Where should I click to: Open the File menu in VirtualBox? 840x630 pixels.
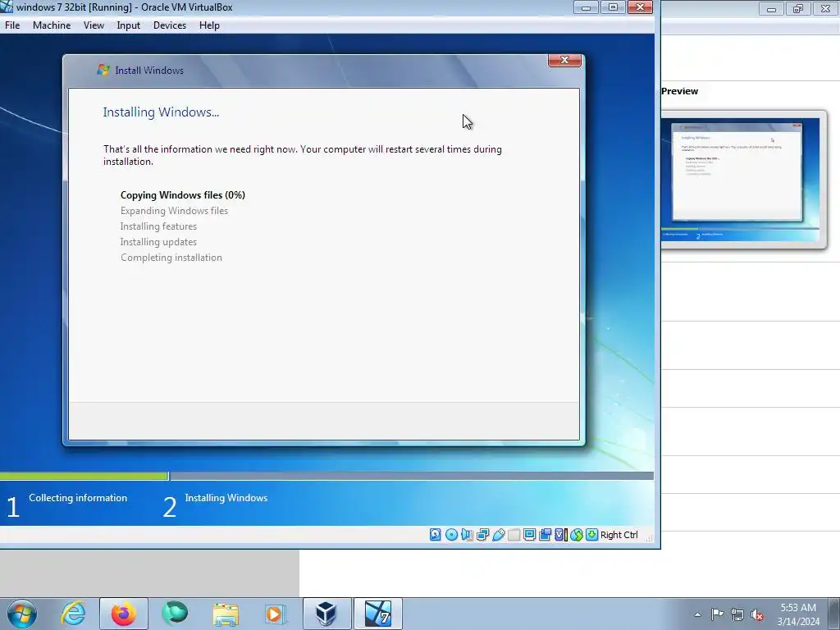coord(12,25)
